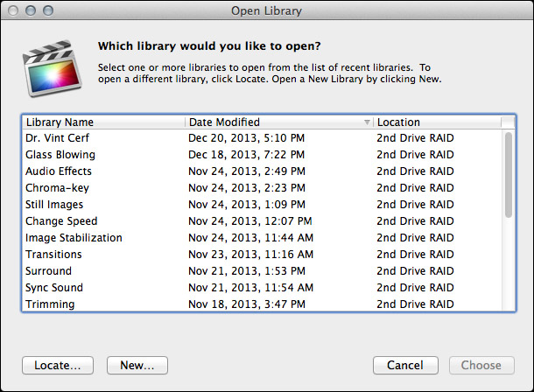The height and width of the screenshot is (392, 534).
Task: Select the Trimming library row
Action: coord(262,304)
